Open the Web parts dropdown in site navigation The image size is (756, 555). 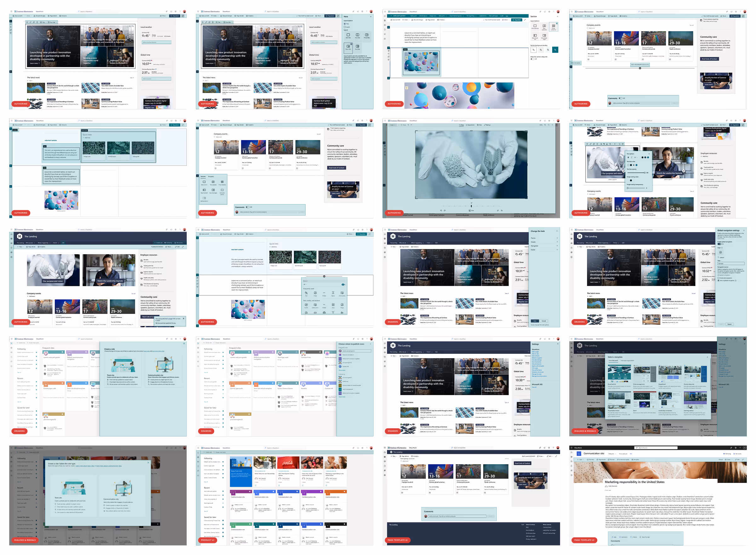tap(443, 16)
